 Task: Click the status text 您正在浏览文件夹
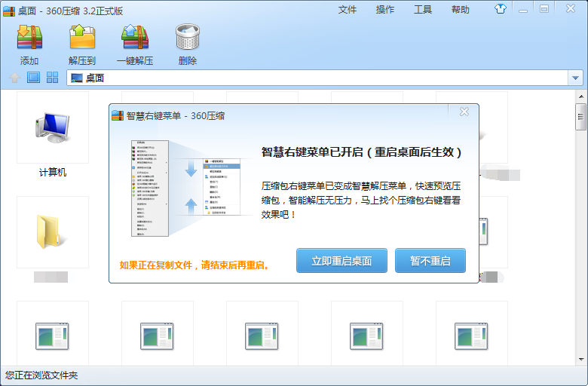click(41, 375)
